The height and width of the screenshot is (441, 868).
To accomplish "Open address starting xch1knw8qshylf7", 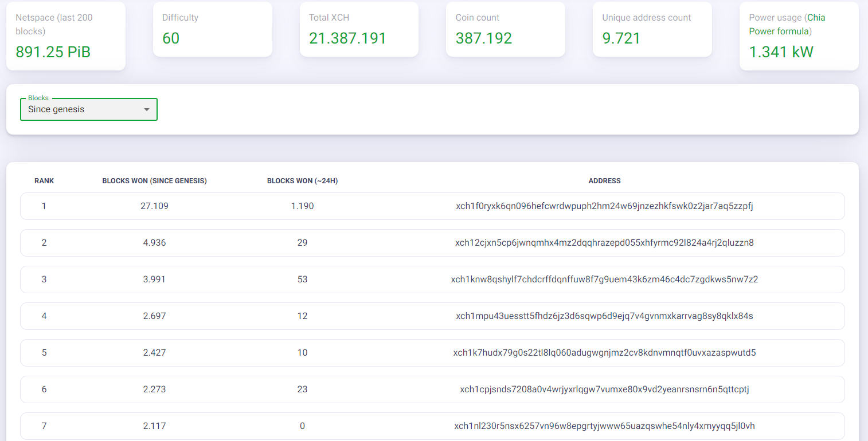I will [604, 279].
